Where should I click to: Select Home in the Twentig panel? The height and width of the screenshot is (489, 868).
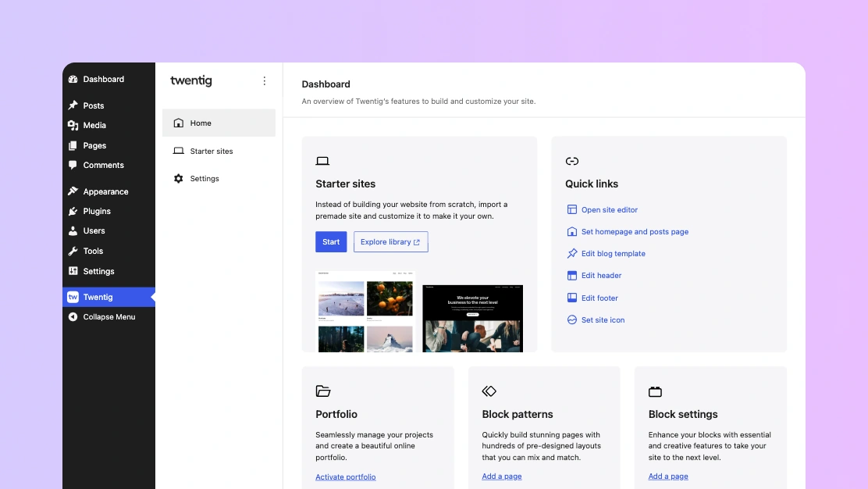[x=200, y=123]
